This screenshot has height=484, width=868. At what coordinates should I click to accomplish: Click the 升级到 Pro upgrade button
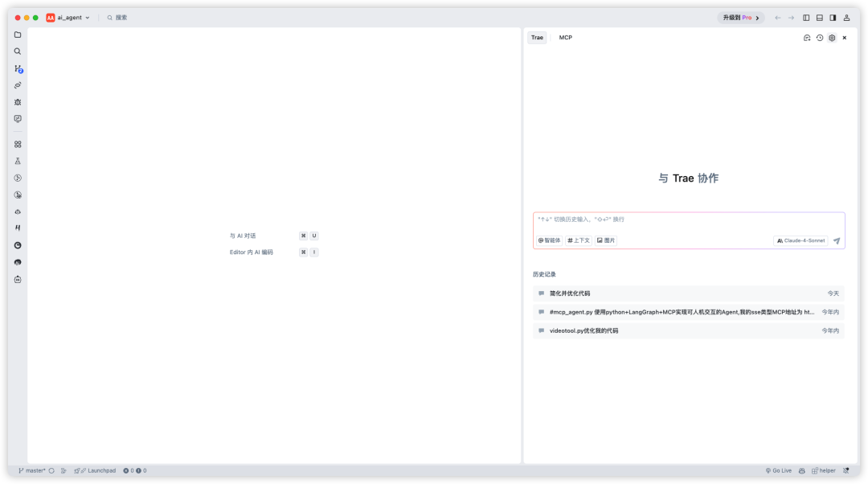click(741, 18)
